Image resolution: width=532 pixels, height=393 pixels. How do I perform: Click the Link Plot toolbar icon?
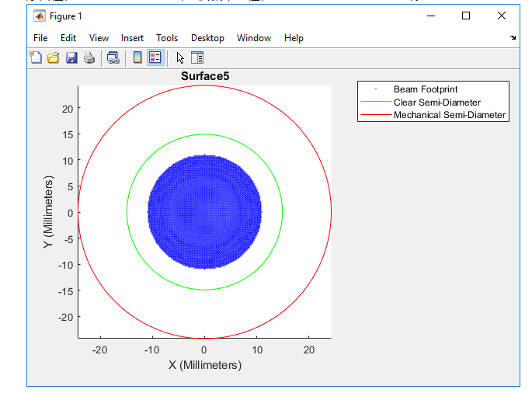(113, 57)
